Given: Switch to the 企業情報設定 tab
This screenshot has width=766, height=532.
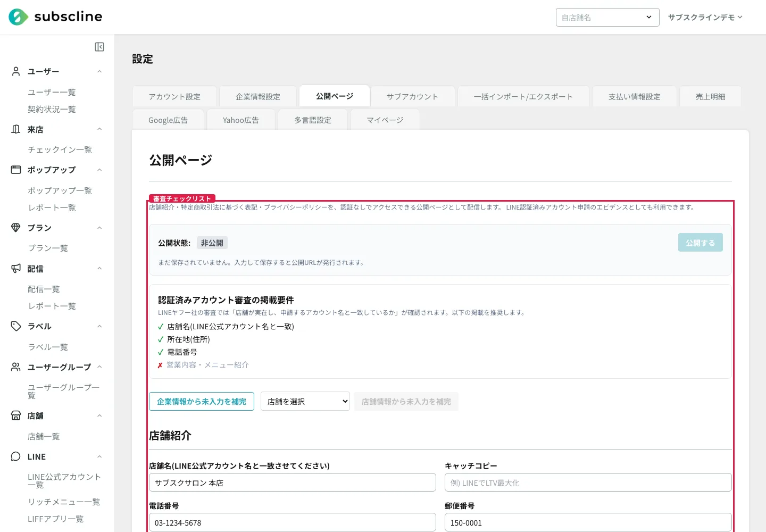Looking at the screenshot, I should (258, 96).
